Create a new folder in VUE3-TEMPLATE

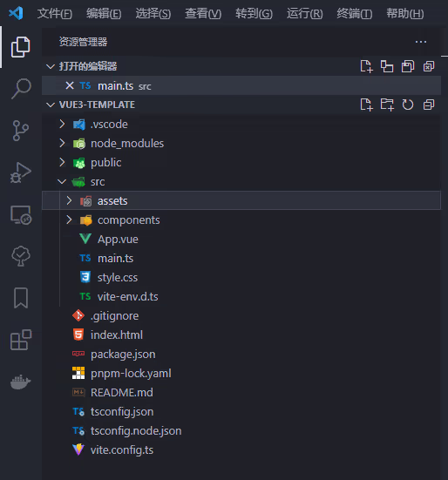tap(387, 105)
